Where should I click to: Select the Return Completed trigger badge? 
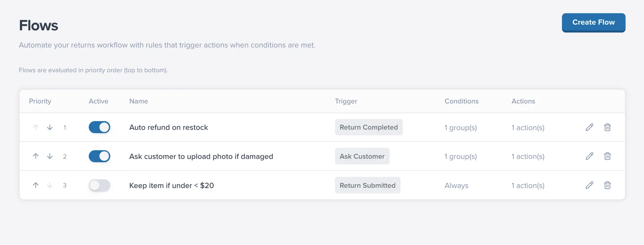(x=369, y=127)
